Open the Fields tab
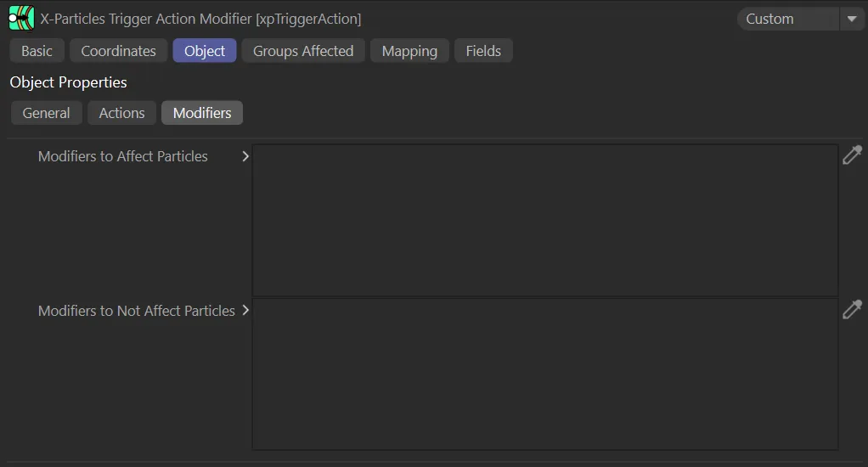This screenshot has height=467, width=868. click(x=483, y=51)
